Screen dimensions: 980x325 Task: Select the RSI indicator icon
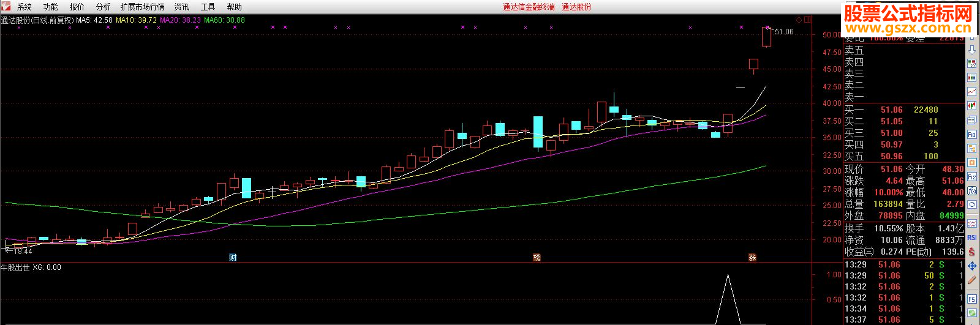(x=972, y=237)
